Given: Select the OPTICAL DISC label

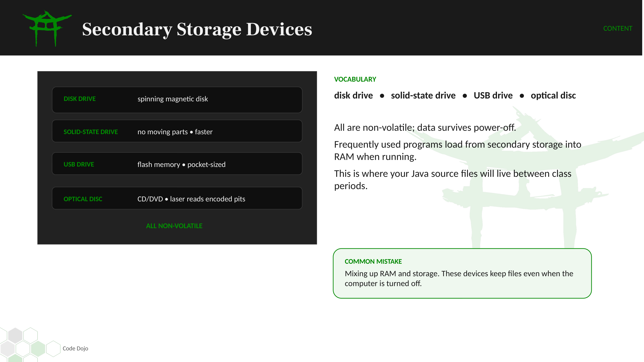Looking at the screenshot, I should pyautogui.click(x=83, y=199).
